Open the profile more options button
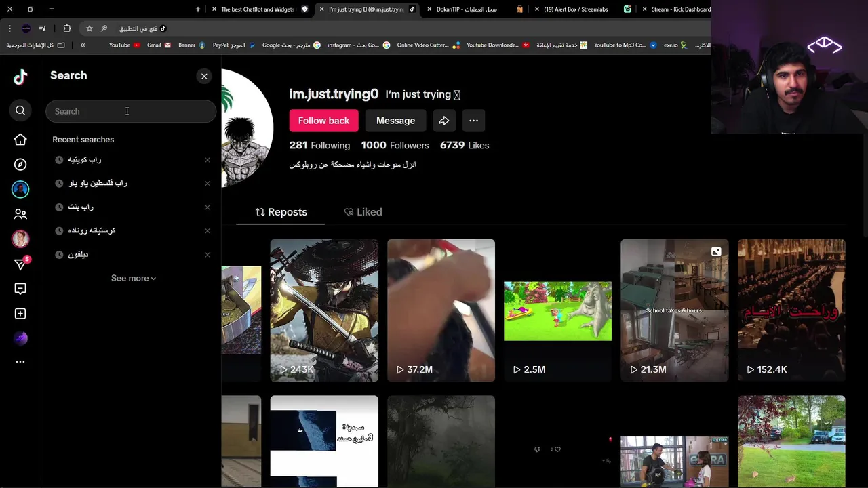The width and height of the screenshot is (868, 488). click(x=474, y=121)
